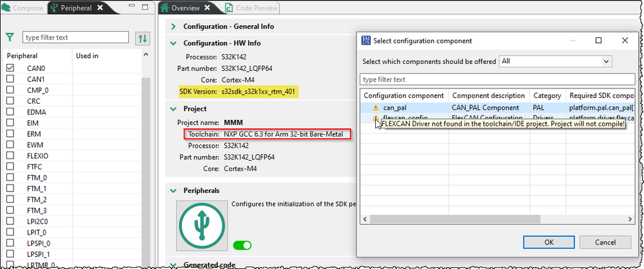Sort by Configuration component column
This screenshot has height=269, width=644.
pyautogui.click(x=404, y=95)
